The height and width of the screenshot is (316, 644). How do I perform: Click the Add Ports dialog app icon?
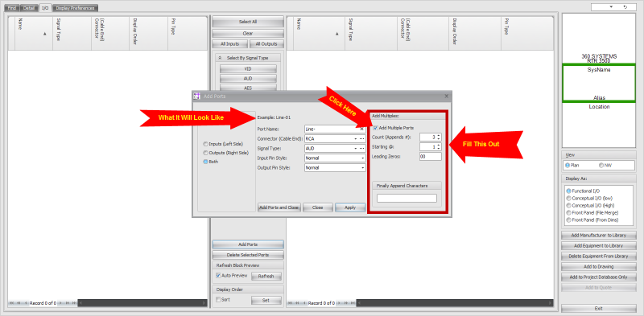(196, 96)
